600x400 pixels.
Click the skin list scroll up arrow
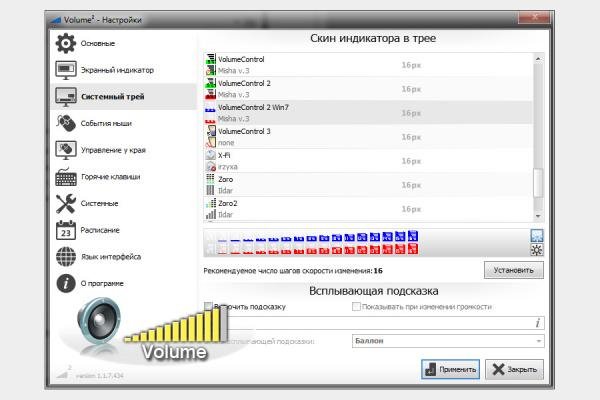[x=538, y=59]
